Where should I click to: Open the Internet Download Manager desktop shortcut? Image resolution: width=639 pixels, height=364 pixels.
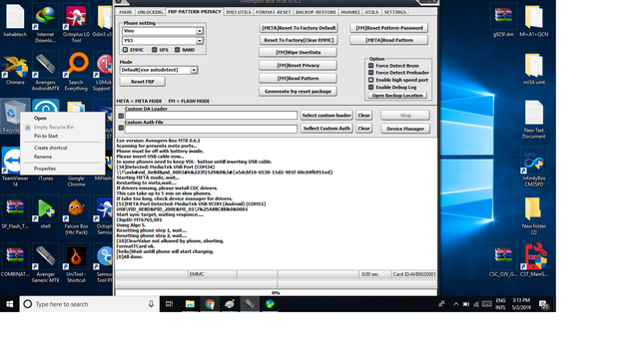45,23
